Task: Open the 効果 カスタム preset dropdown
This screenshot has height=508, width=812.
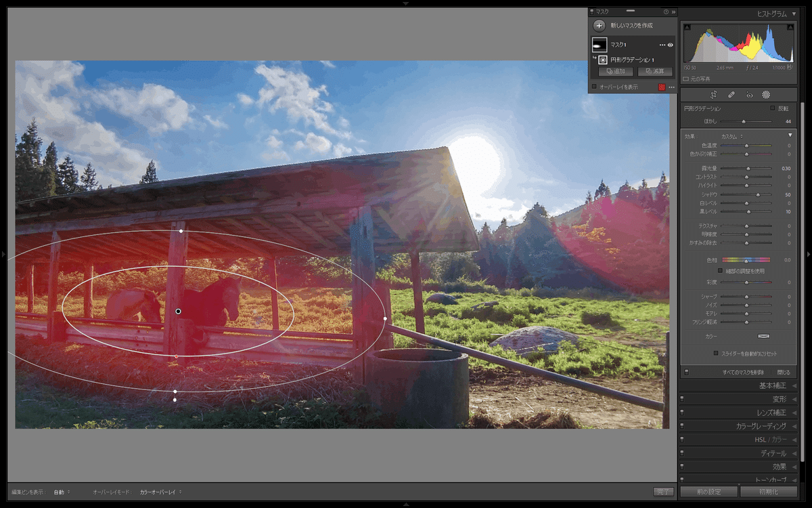Action: [731, 136]
